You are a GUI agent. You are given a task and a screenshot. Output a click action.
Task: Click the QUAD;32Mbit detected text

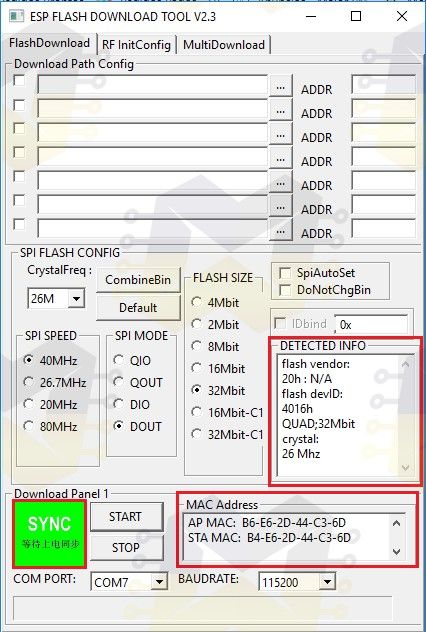318,424
